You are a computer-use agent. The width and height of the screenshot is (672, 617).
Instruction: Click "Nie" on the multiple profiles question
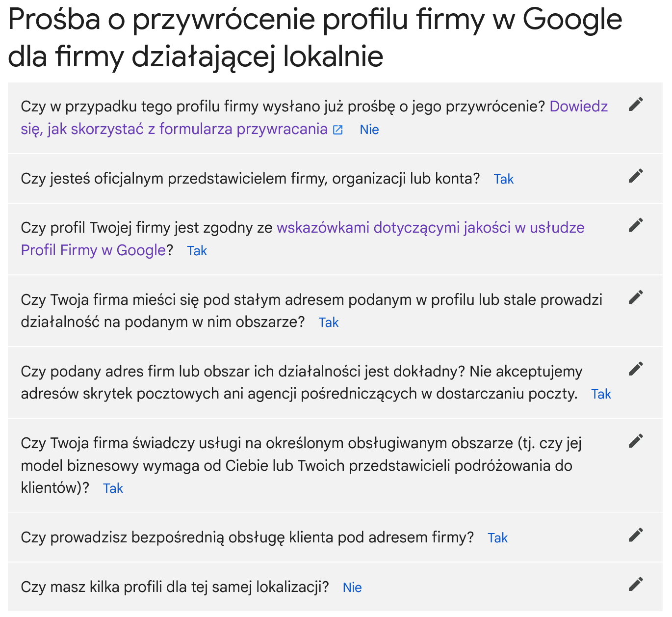point(352,587)
